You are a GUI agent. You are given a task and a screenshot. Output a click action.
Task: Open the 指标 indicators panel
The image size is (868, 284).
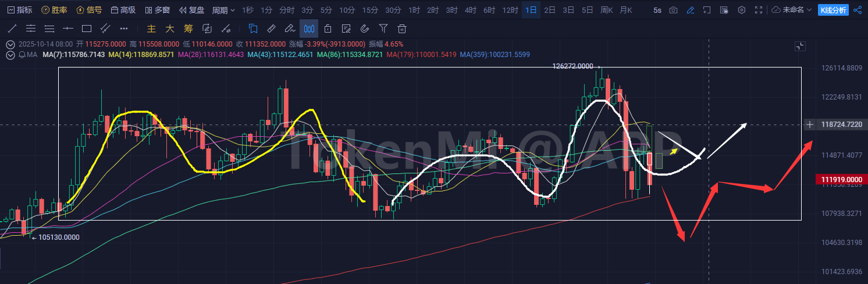coord(20,10)
